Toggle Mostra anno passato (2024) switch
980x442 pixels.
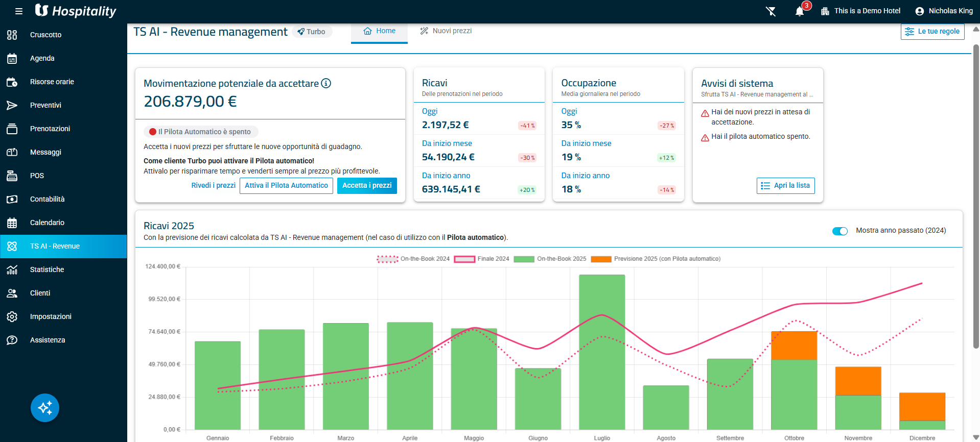click(839, 231)
